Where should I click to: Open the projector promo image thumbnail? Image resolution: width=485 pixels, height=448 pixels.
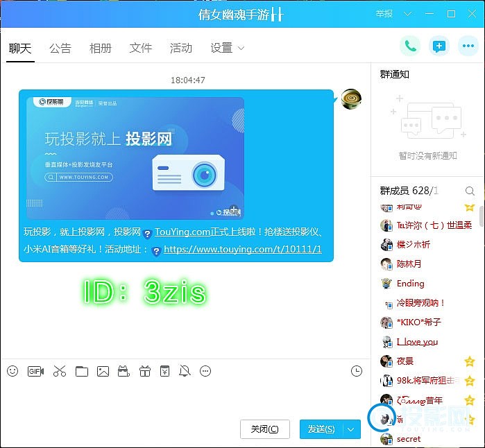click(135, 158)
